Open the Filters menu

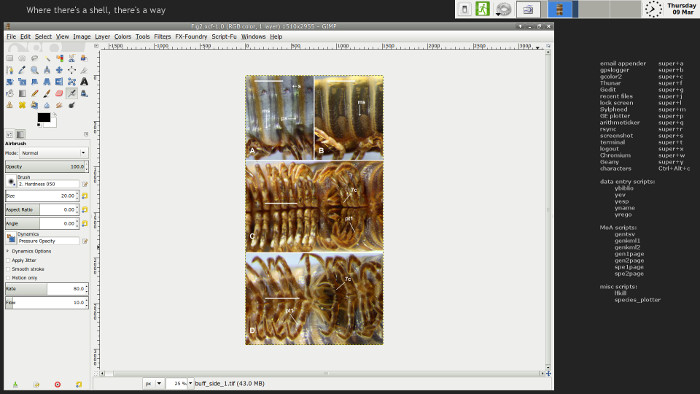(162, 37)
